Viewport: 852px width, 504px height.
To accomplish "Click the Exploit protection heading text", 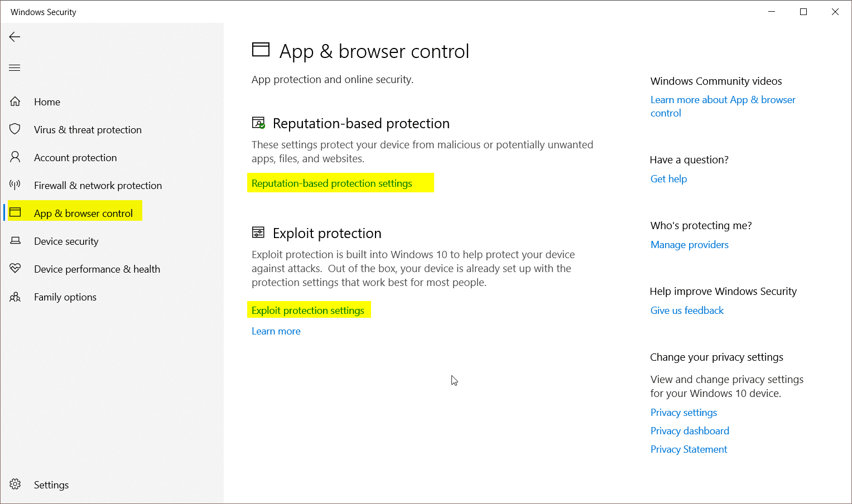I will pos(327,233).
